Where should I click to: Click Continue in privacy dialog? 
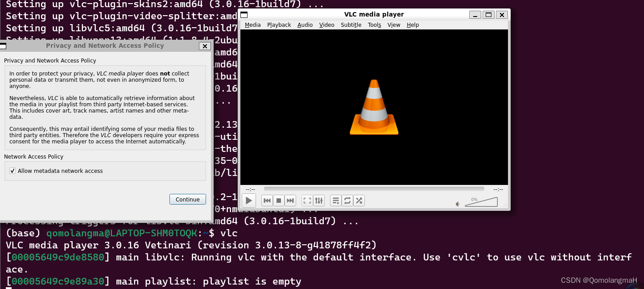[188, 199]
